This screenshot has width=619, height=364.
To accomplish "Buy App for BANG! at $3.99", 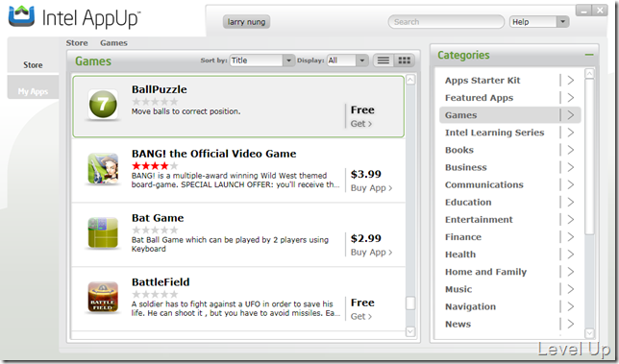I will pyautogui.click(x=371, y=188).
